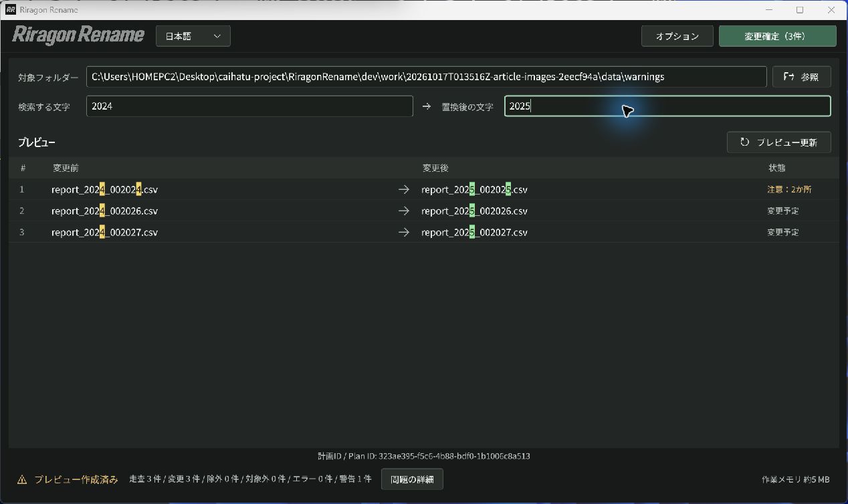Select the 変更後 name report_2025_002025.csv
848x504 pixels.
(x=474, y=190)
